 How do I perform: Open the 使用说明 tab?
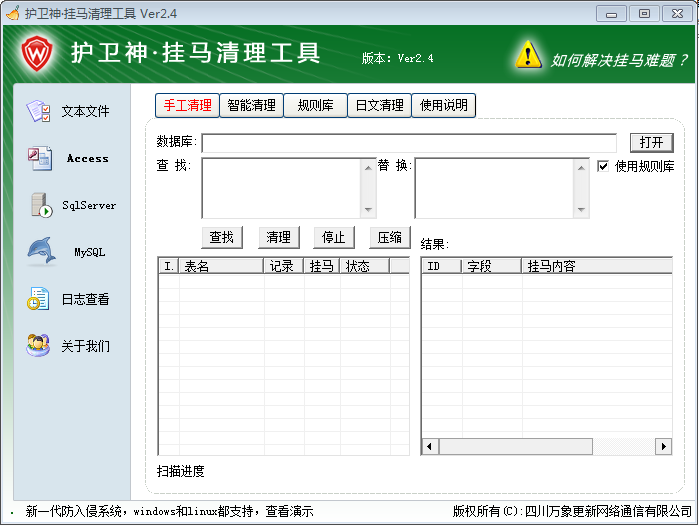pyautogui.click(x=443, y=105)
